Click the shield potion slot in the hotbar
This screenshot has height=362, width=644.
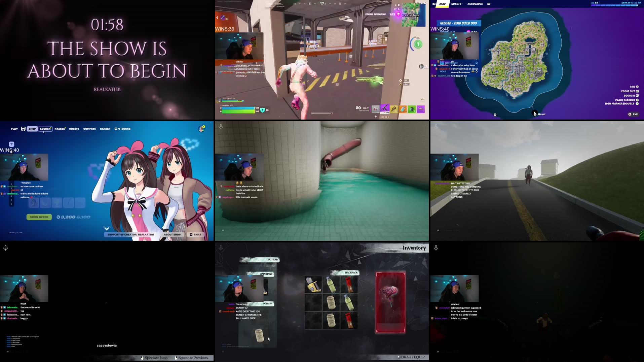pos(403,108)
